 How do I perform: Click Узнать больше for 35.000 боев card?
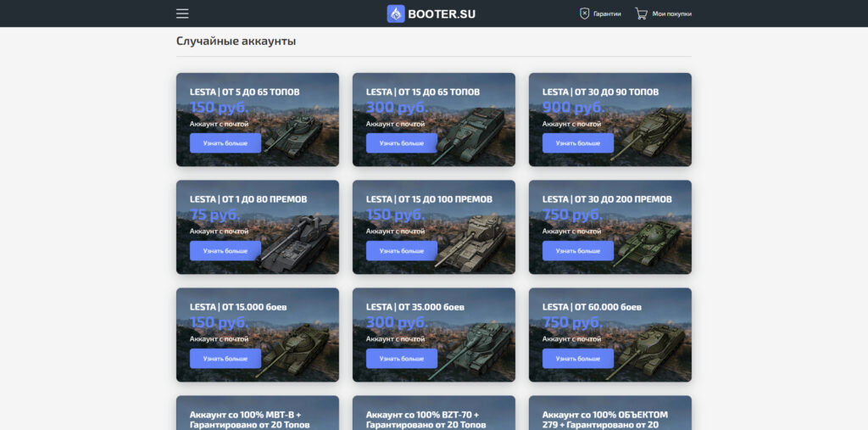[x=401, y=359]
